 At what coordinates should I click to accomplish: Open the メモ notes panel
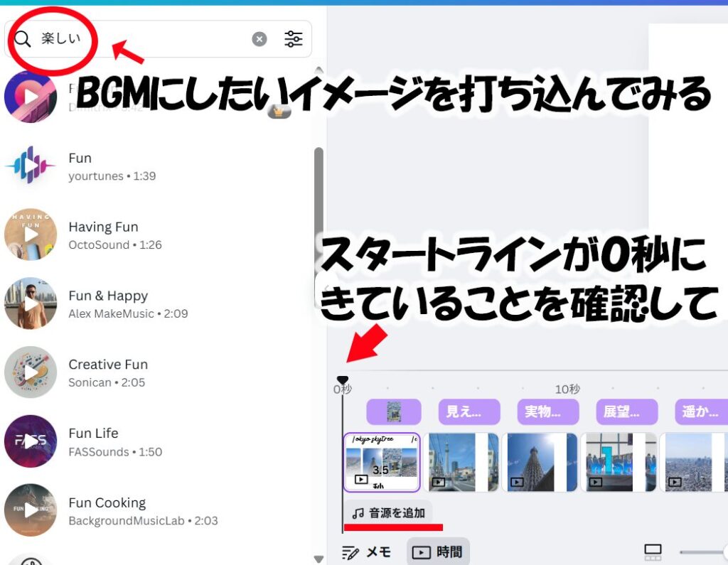point(367,552)
